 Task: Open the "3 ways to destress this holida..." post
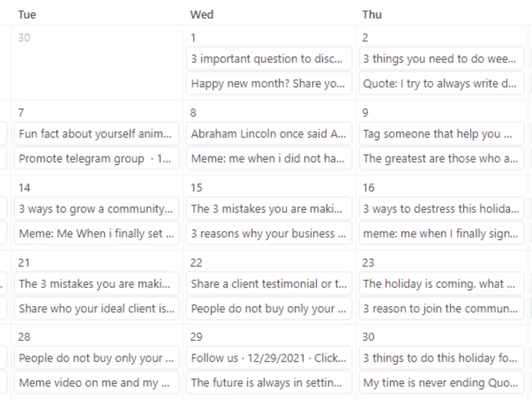441,209
